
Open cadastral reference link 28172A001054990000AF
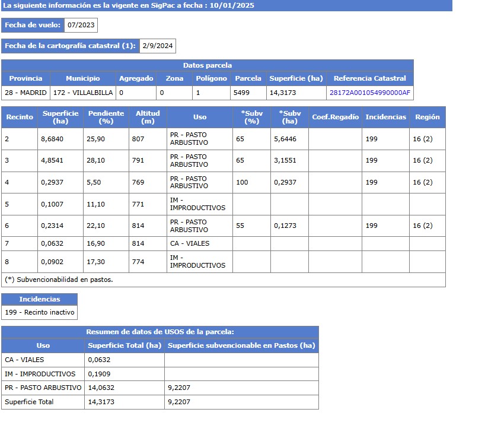click(x=369, y=93)
